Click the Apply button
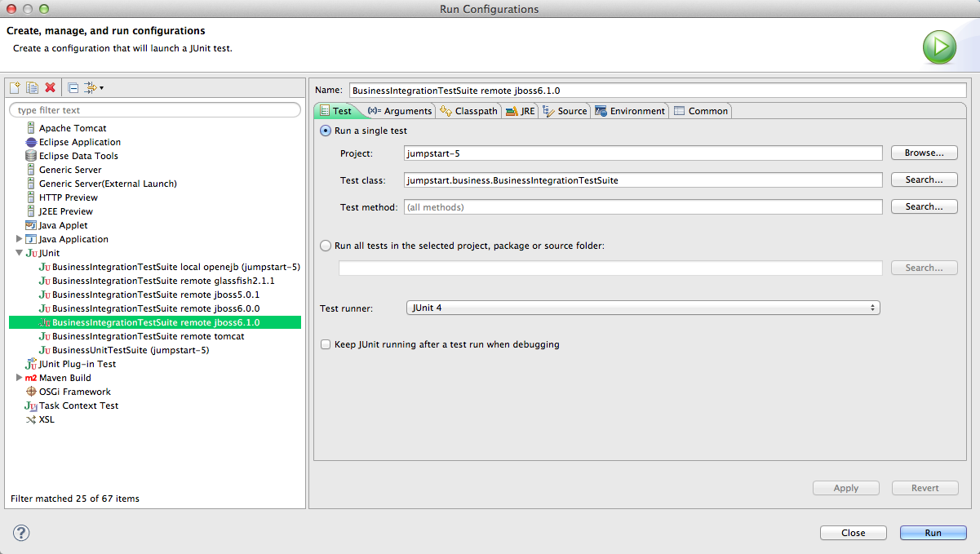 (846, 488)
